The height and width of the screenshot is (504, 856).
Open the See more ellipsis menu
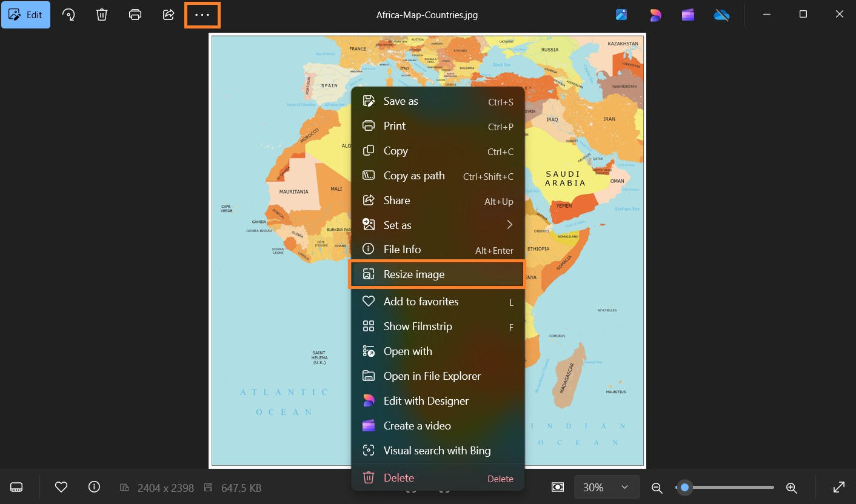202,15
